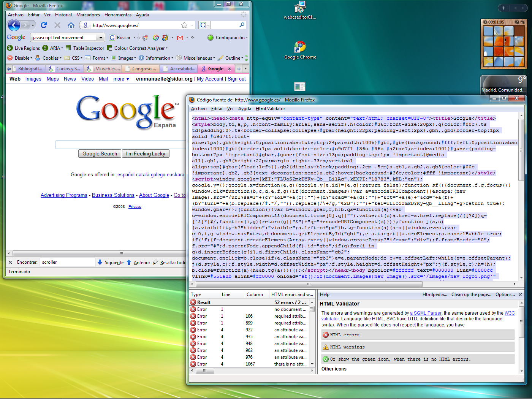Switch to the Cursos y S... tab
The height and width of the screenshot is (399, 532).
[65, 69]
